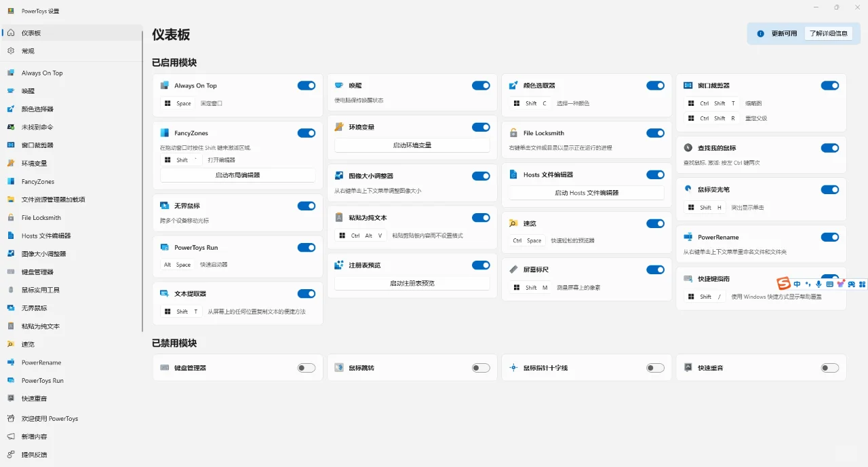The image size is (868, 467).
Task: Disable the 窗口裁剪器 toggle
Action: click(830, 86)
